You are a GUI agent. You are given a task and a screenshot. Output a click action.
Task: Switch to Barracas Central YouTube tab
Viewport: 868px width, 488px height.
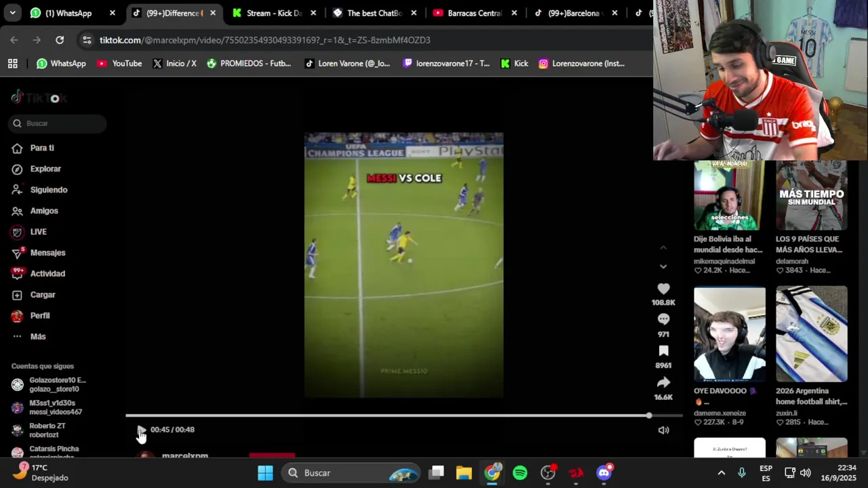[x=475, y=13]
